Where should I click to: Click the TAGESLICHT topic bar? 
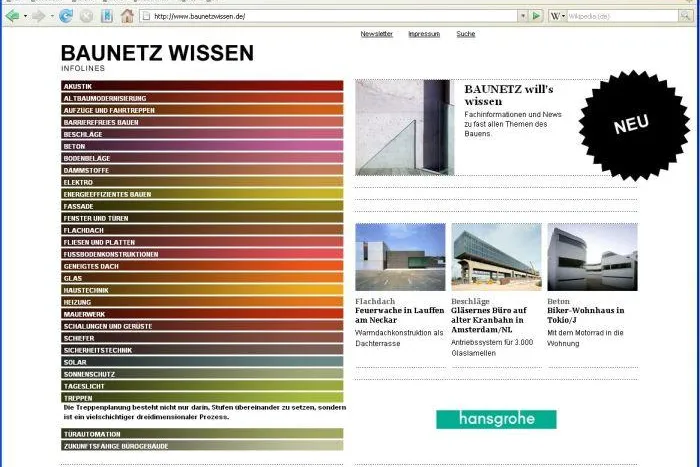202,386
